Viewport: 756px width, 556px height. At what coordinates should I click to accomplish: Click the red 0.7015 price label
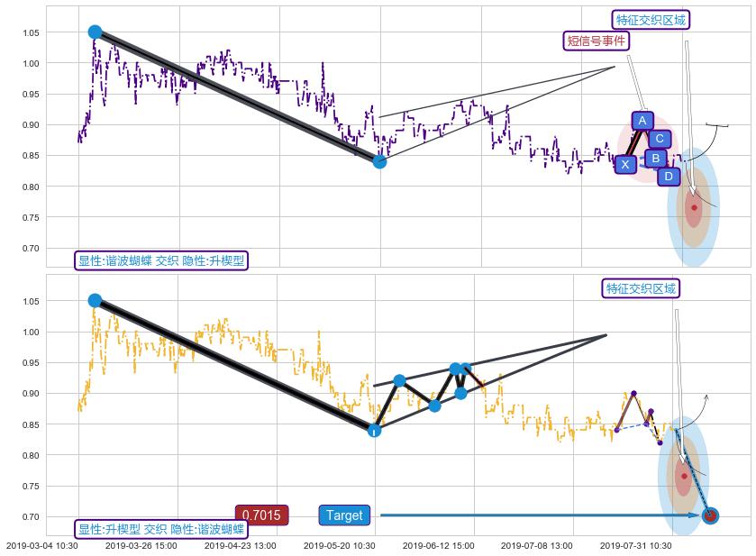coord(261,515)
